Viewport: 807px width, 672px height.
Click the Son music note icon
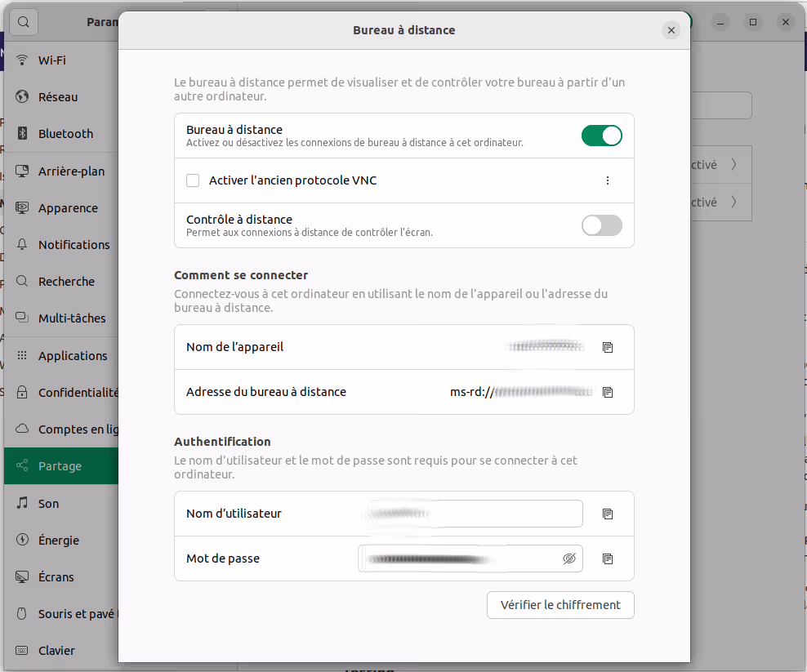click(23, 503)
